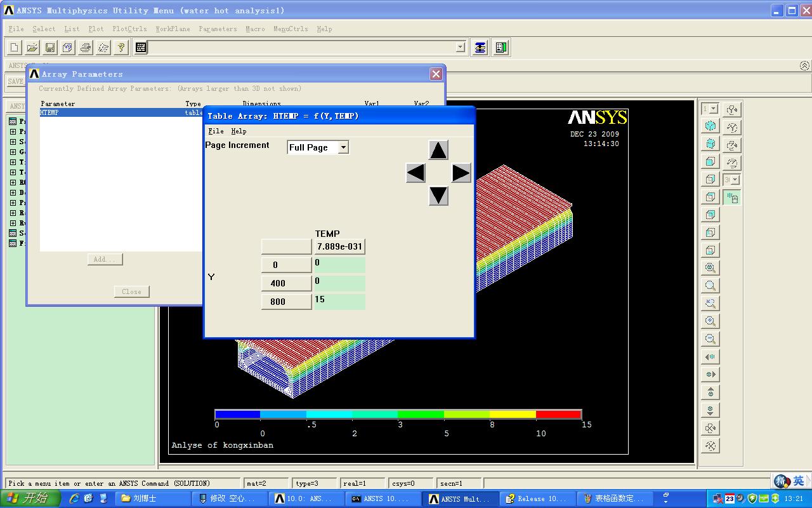Click the left arrow in Table Array

click(x=416, y=173)
